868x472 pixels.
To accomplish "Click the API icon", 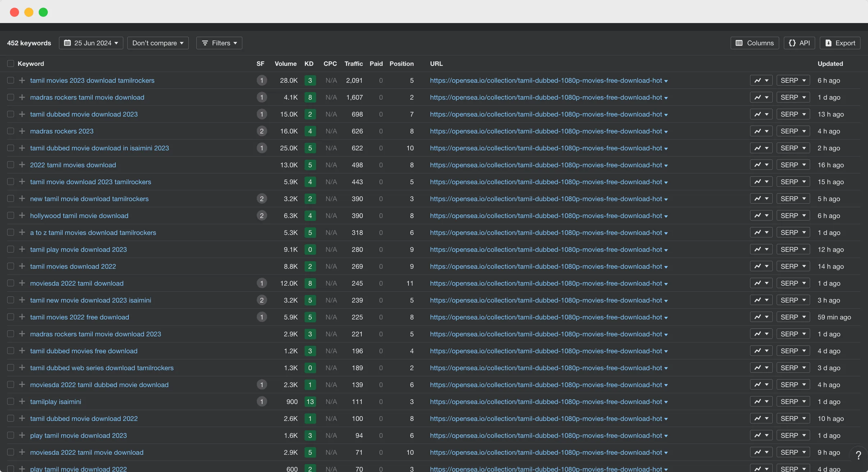I will [x=799, y=43].
